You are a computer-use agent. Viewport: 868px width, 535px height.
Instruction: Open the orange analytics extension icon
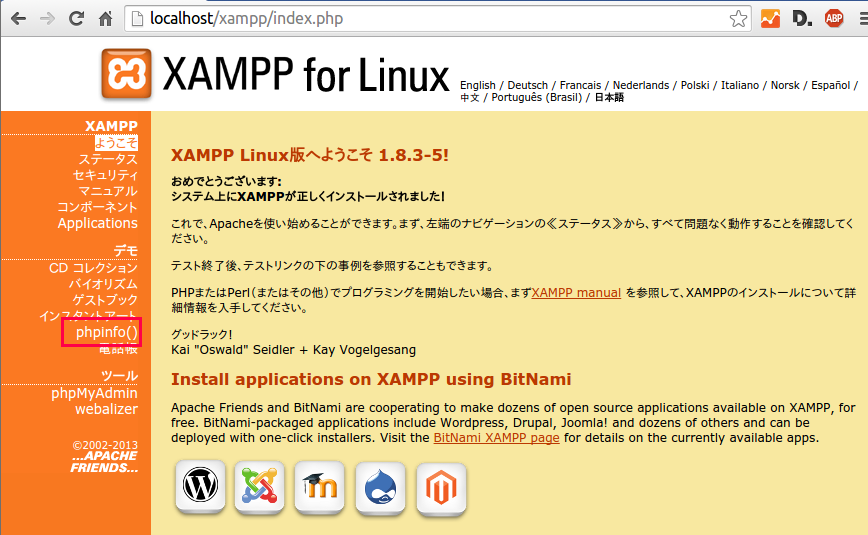click(770, 18)
